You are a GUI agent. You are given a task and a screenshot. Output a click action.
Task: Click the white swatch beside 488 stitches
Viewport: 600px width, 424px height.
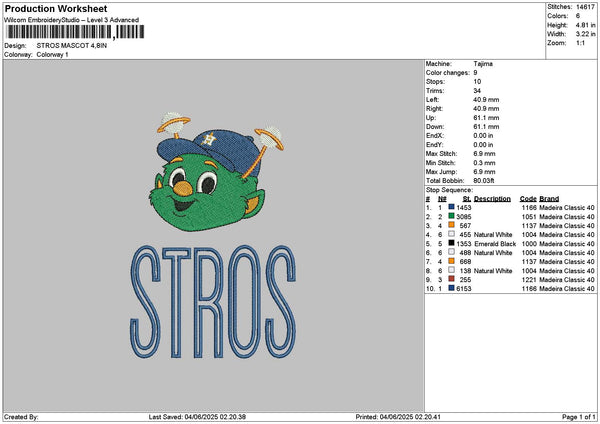click(452, 252)
